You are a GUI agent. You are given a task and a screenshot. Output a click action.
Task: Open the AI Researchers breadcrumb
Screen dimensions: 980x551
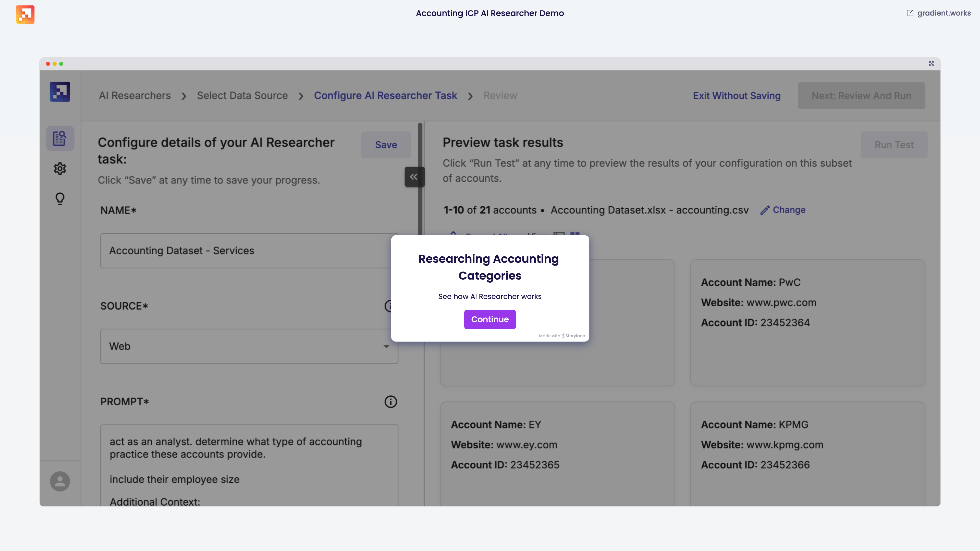tap(135, 95)
